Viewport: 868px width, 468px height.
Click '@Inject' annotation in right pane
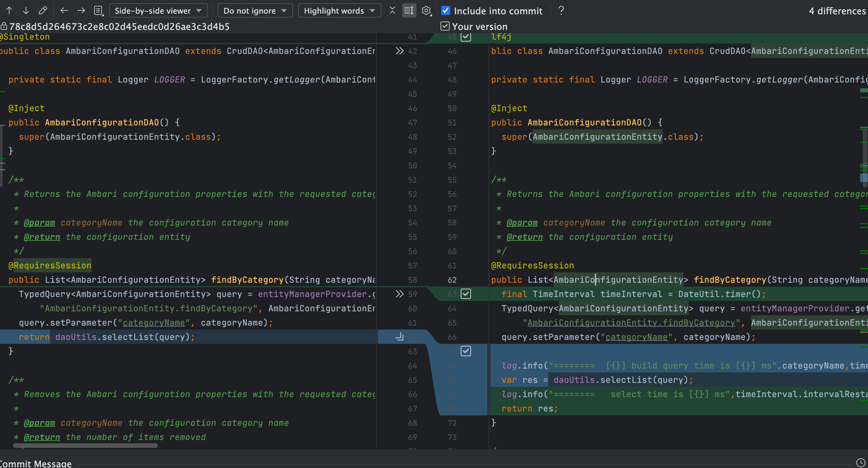[x=509, y=108]
